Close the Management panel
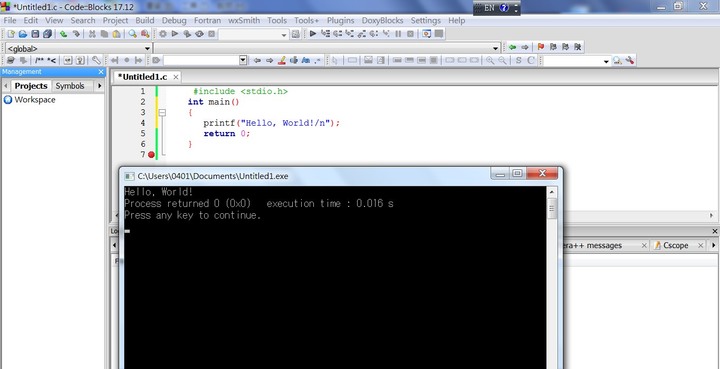 [x=101, y=72]
